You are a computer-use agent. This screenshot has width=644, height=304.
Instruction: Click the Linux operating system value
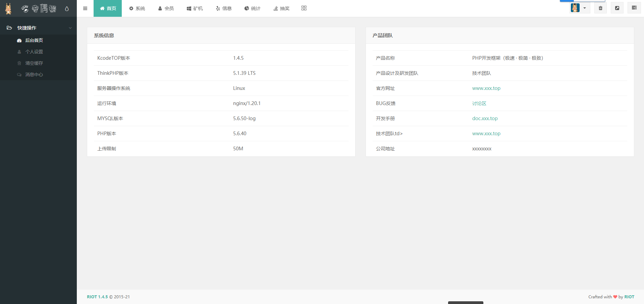point(239,88)
